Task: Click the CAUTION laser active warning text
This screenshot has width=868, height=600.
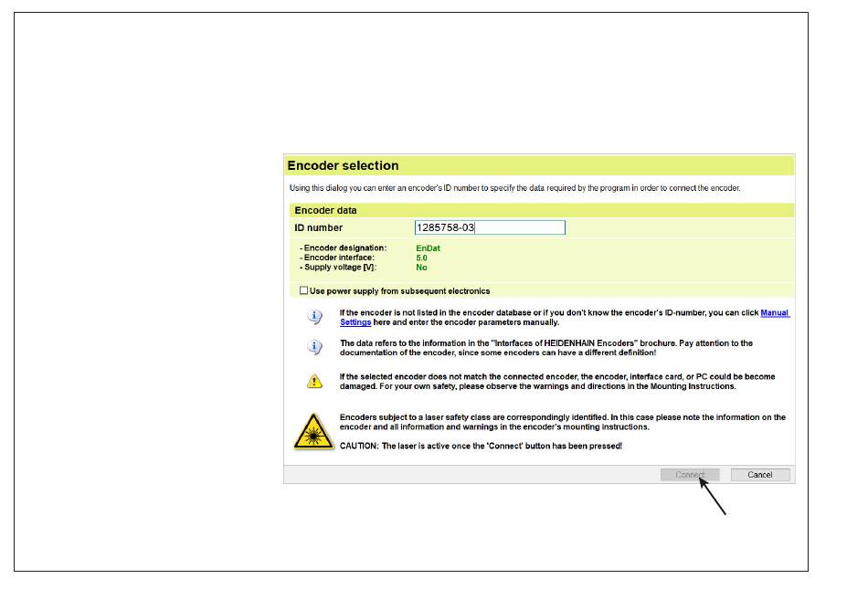Action: click(x=481, y=447)
